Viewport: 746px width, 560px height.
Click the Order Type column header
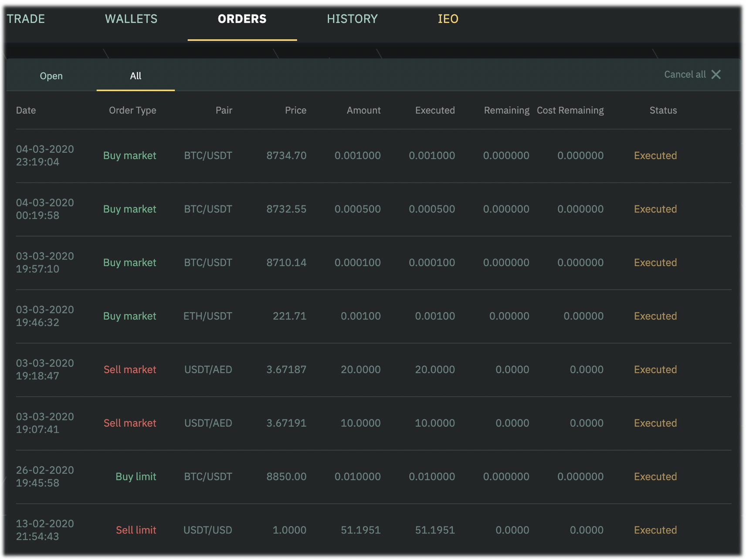[x=132, y=110]
